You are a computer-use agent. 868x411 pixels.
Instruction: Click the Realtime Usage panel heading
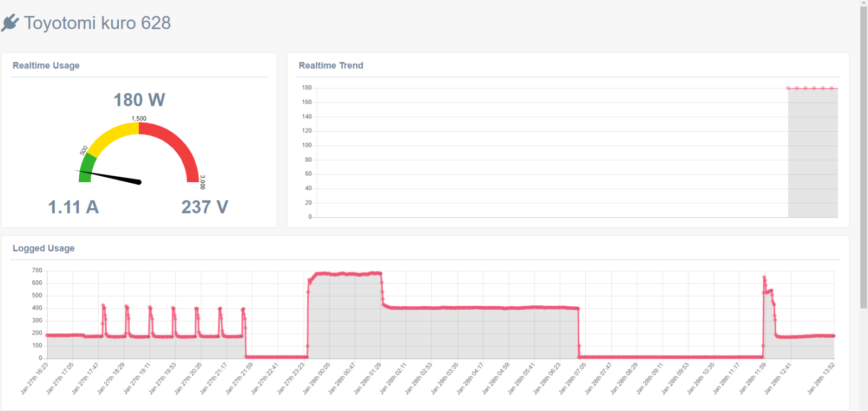tap(46, 66)
